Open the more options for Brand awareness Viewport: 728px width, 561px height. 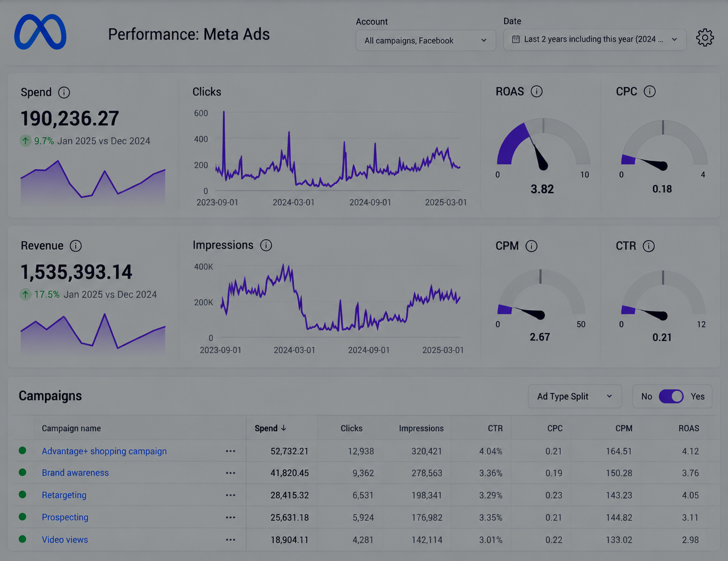click(x=230, y=473)
